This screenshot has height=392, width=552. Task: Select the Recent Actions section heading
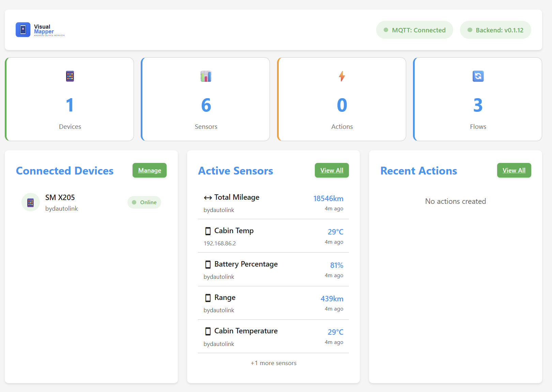point(419,171)
